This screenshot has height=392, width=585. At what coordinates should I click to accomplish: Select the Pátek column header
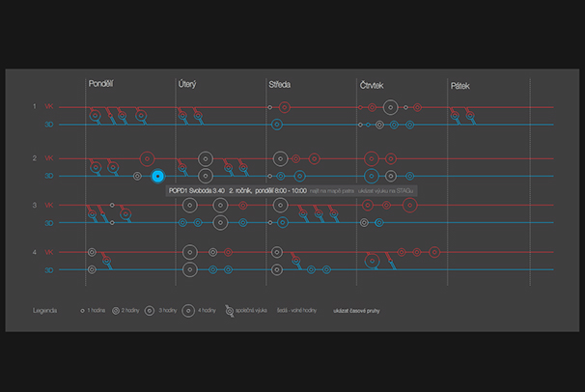tap(460, 86)
